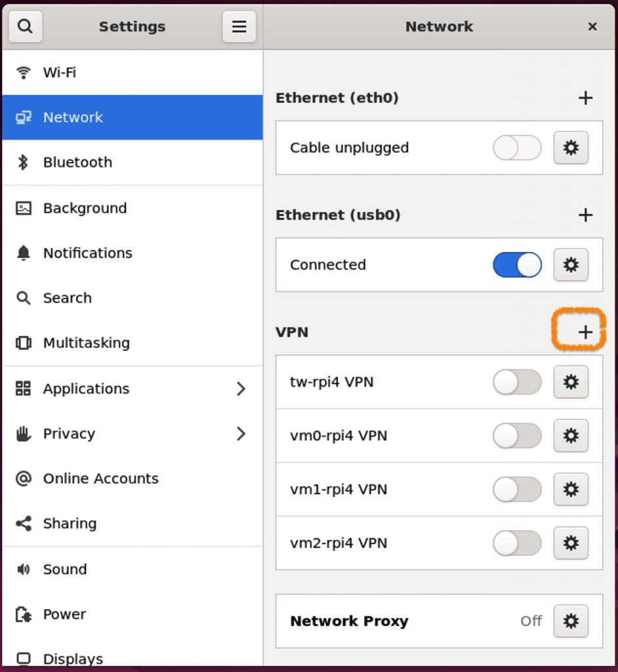
Task: Add an Ethernet (eth0) connection profile
Action: click(x=585, y=98)
